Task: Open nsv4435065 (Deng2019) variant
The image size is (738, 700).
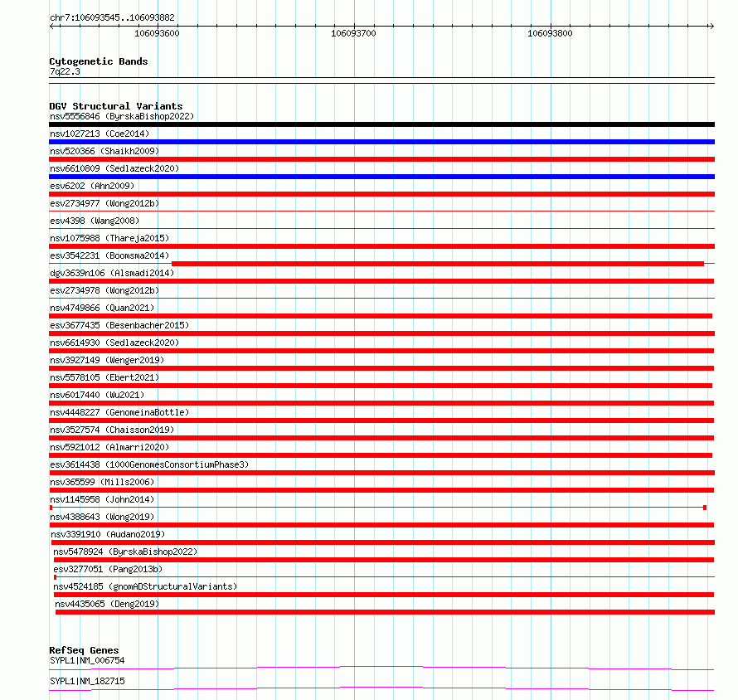Action: point(107,604)
